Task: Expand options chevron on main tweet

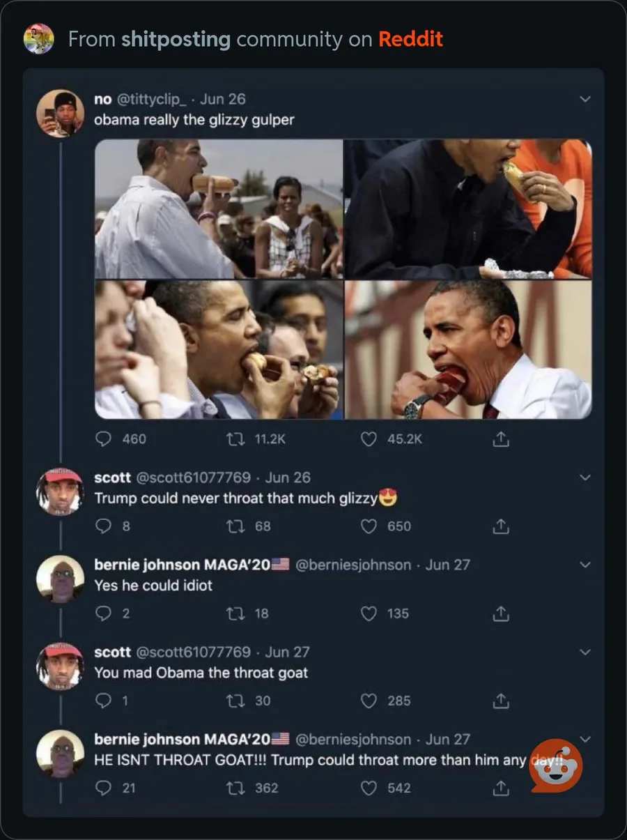Action: tap(585, 99)
